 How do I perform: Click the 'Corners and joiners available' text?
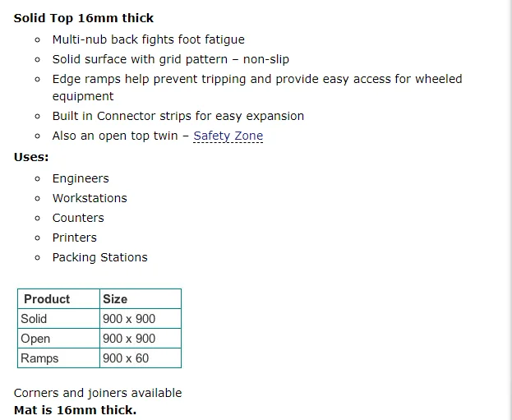(x=98, y=393)
